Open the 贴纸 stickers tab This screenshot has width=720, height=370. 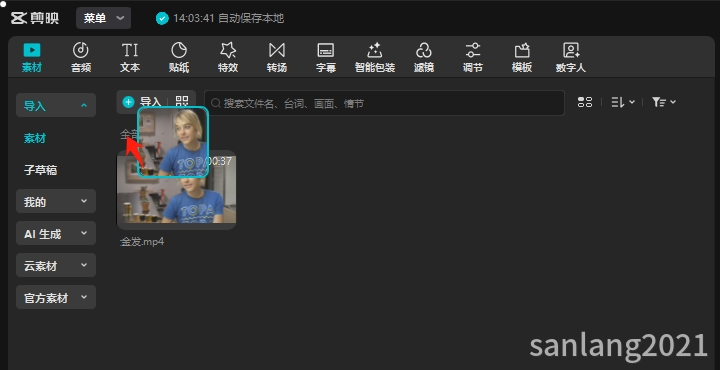[x=179, y=57]
